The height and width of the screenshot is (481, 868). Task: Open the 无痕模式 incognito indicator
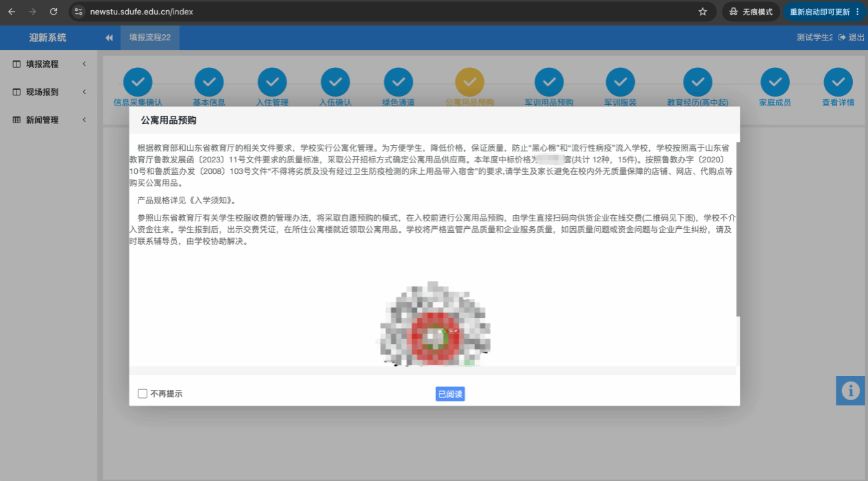coord(751,12)
